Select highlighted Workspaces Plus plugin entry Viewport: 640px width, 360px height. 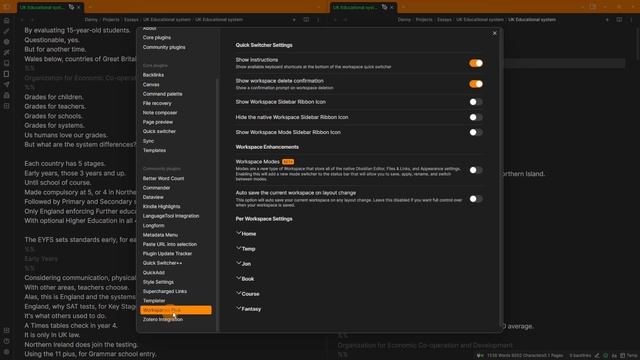click(176, 310)
